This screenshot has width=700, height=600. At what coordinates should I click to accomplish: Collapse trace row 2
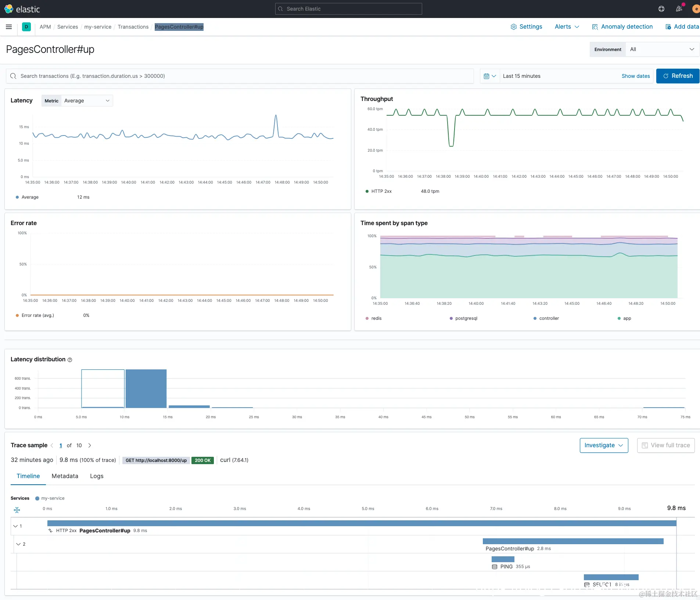coord(18,544)
